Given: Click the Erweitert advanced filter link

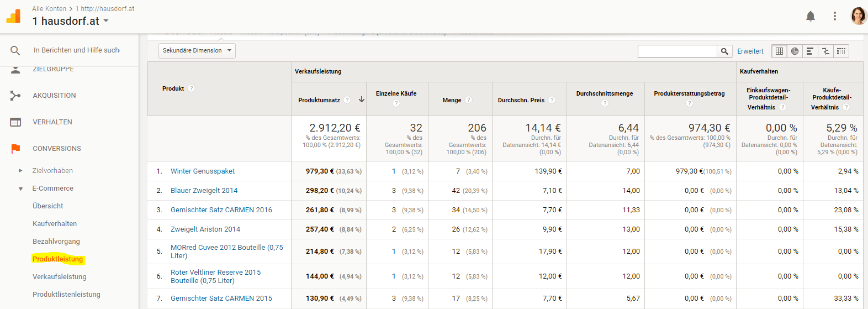Looking at the screenshot, I should pos(750,51).
